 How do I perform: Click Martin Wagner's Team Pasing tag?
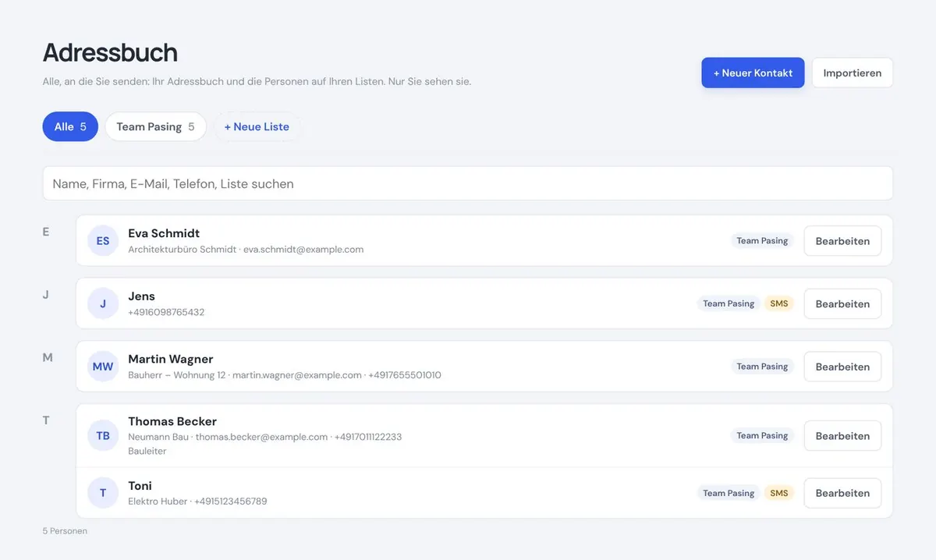click(762, 367)
